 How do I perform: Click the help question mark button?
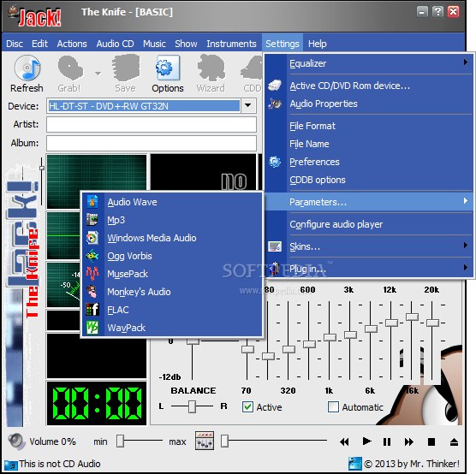437,12
